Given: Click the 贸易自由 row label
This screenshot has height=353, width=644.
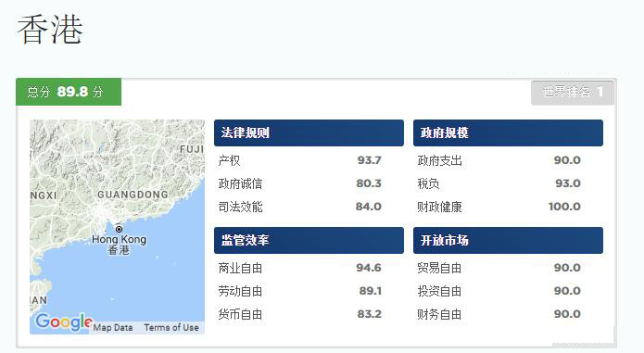Looking at the screenshot, I should (439, 268).
